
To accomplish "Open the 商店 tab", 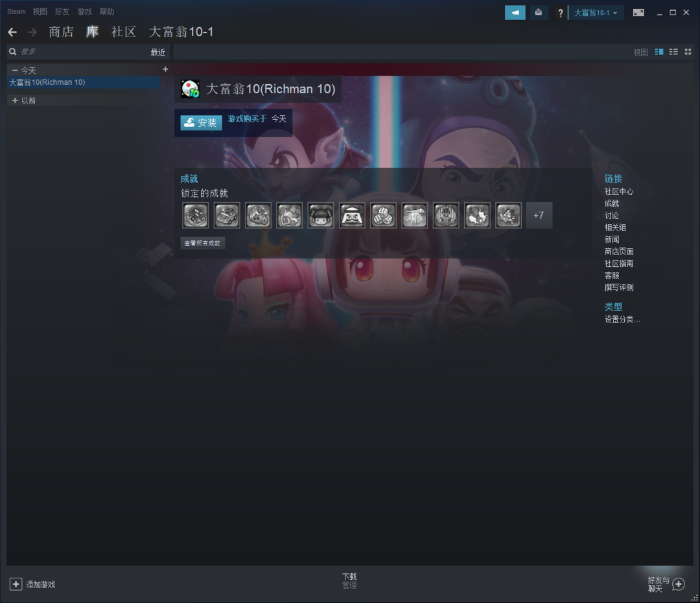I will [x=61, y=32].
